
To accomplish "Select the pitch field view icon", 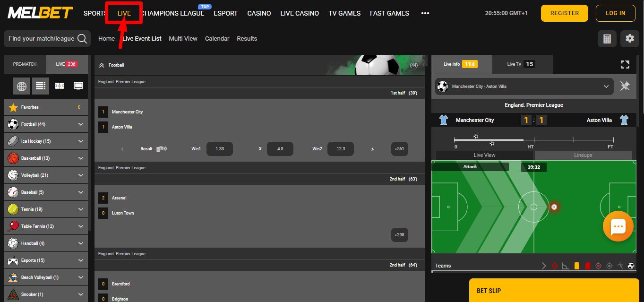I will [x=60, y=86].
